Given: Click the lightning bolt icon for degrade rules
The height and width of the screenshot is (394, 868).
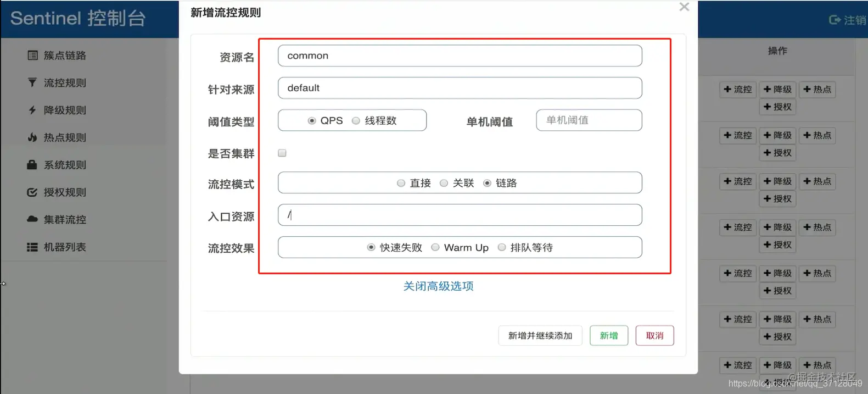Looking at the screenshot, I should [x=32, y=110].
